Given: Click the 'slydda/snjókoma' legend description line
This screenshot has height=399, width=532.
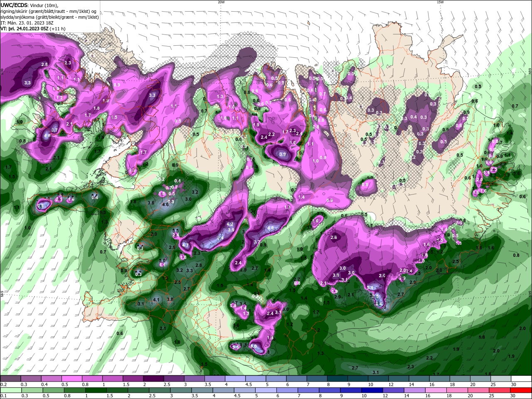Looking at the screenshot, I should (49, 17).
